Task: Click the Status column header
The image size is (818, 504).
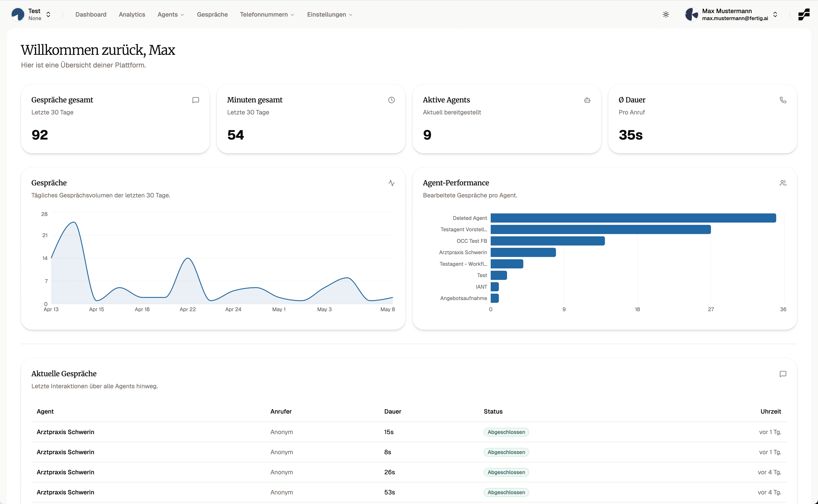Action: pyautogui.click(x=493, y=411)
